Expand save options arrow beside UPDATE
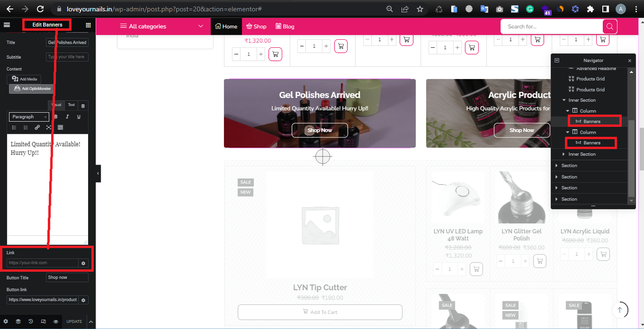This screenshot has width=644, height=329. pyautogui.click(x=91, y=321)
